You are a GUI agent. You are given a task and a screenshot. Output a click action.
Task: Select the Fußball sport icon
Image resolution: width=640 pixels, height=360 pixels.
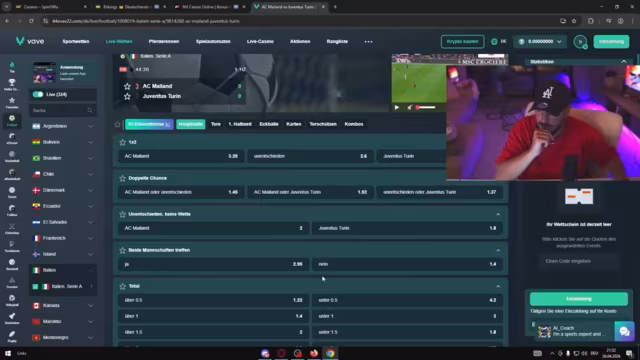[x=12, y=118]
